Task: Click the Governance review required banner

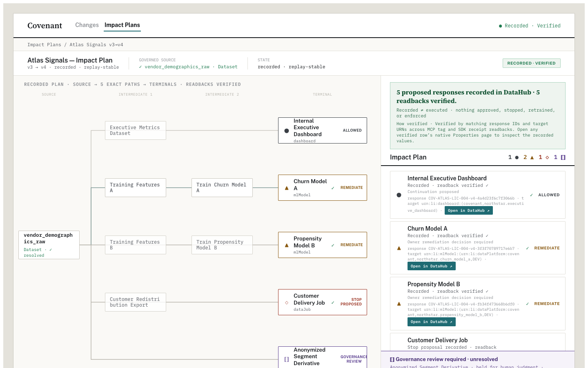Action: click(478, 360)
